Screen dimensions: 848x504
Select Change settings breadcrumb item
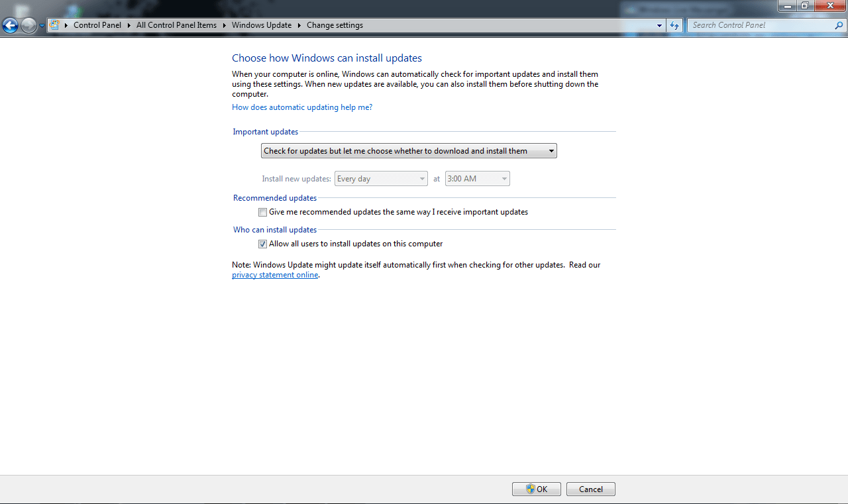pyautogui.click(x=335, y=25)
